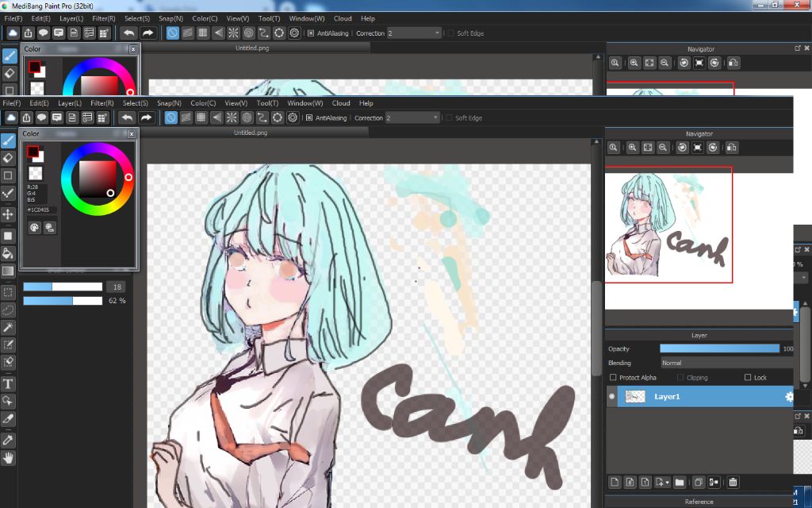Activate the rectangular Select tool
Screen dimensions: 812x508
tap(8, 292)
